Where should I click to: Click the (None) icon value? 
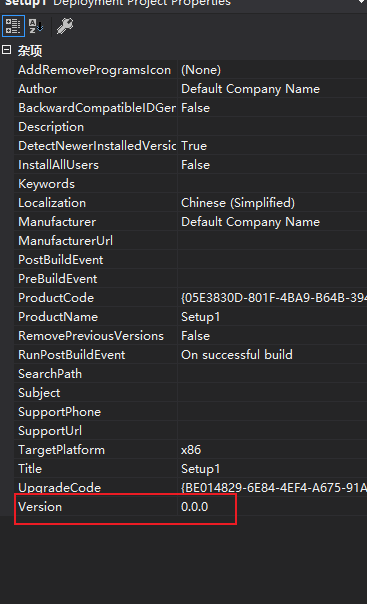201,70
